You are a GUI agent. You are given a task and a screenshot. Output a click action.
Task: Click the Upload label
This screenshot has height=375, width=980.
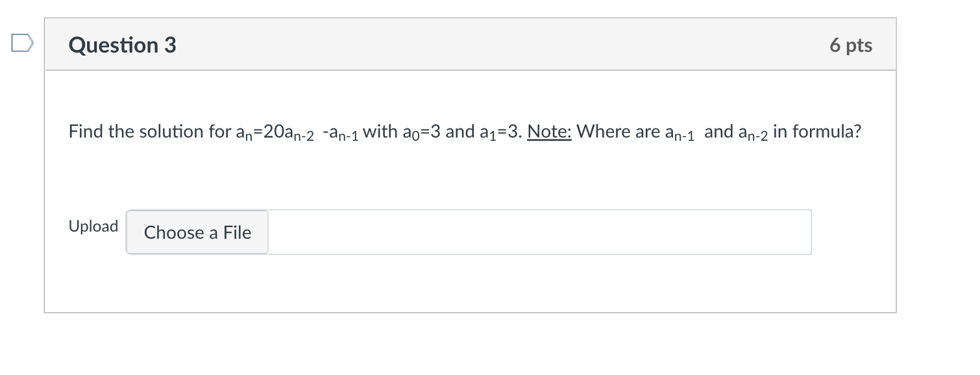(93, 226)
